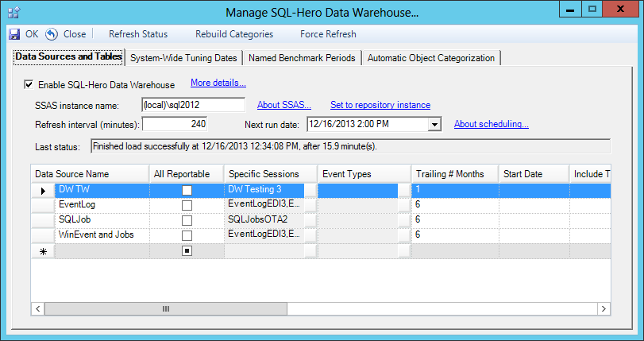Open the More details link

[218, 83]
